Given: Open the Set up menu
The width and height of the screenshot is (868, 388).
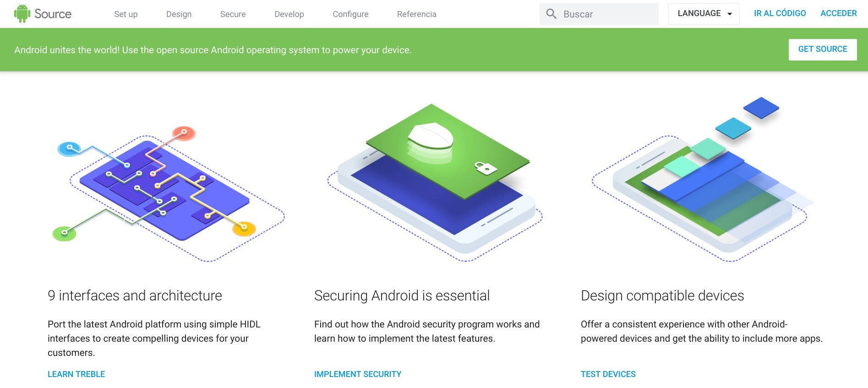Looking at the screenshot, I should tap(126, 14).
